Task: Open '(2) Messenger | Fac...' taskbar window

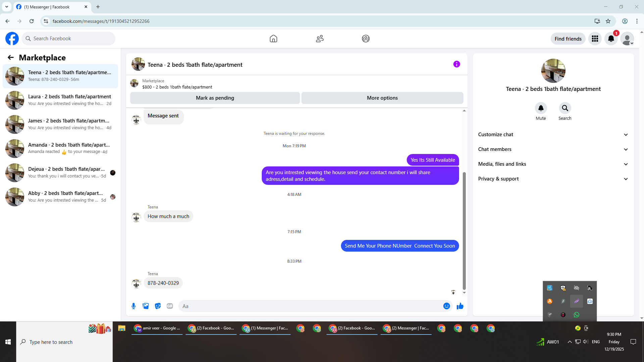Action: coord(406,328)
